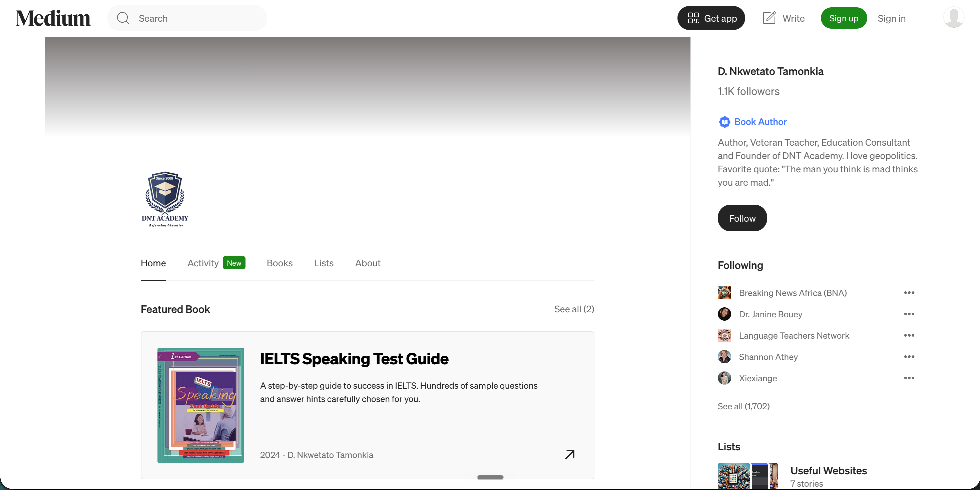Image resolution: width=980 pixels, height=490 pixels.
Task: Click the Write label in header
Action: click(x=793, y=18)
